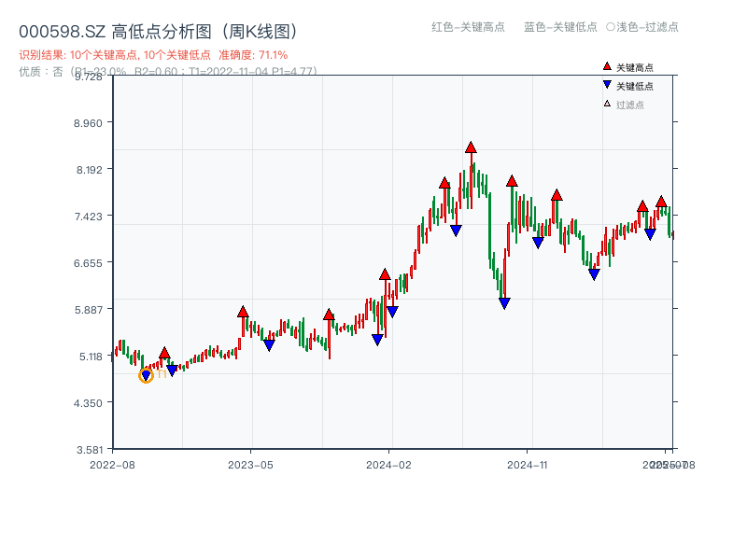Viewport: 747px width, 560px height.
Task: Click the 蓝色-关键低点 header label
Action: tap(560, 27)
